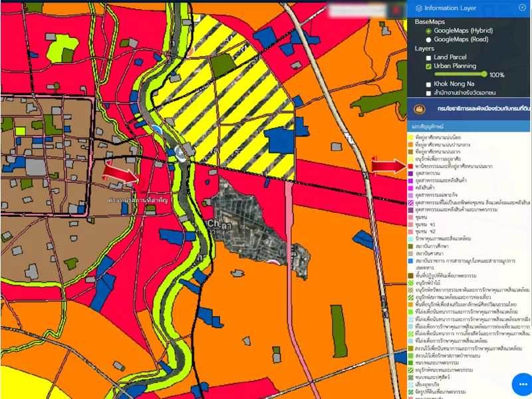
Task: Click the blue government institution legend swatch
Action: (x=411, y=261)
